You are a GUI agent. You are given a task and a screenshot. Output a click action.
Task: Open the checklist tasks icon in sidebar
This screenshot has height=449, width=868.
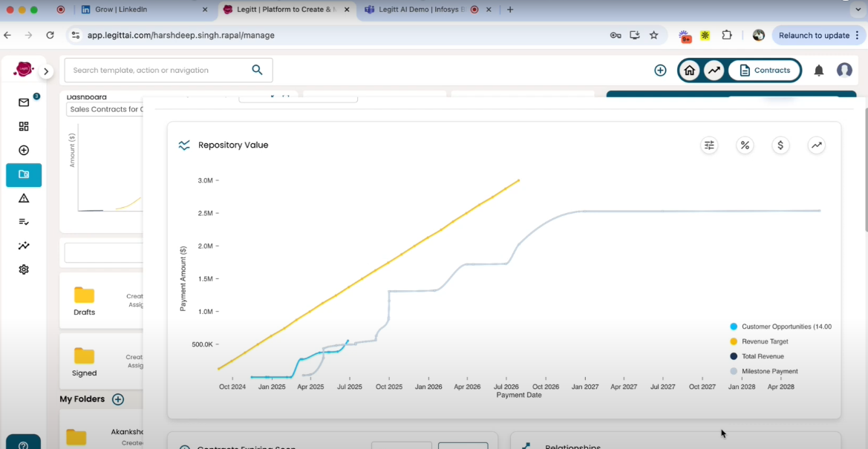click(x=24, y=221)
